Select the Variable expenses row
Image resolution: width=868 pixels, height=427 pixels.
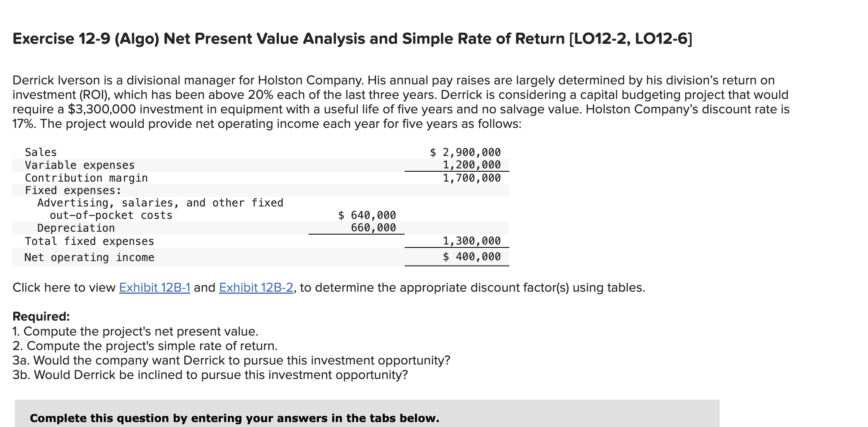(x=80, y=165)
